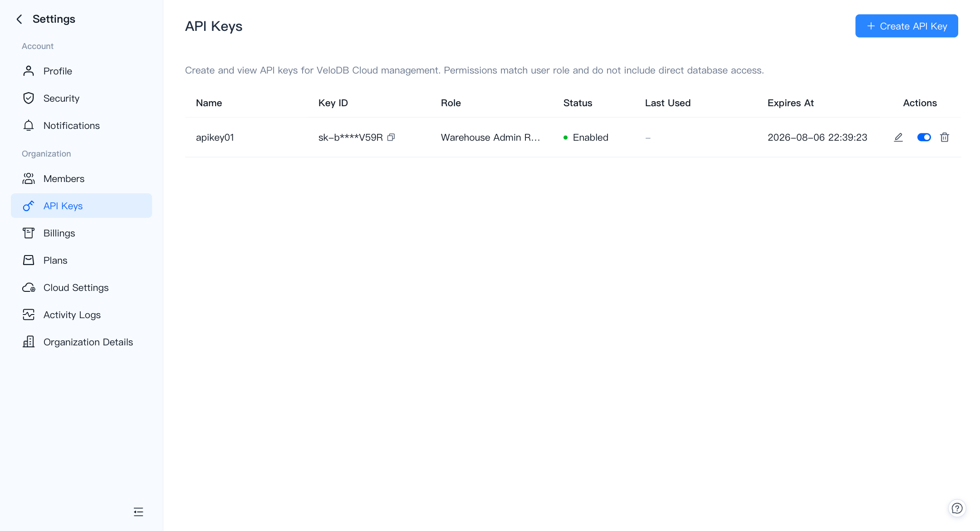Open Activity Logs
Screen dimensions: 980x531
pos(81,315)
